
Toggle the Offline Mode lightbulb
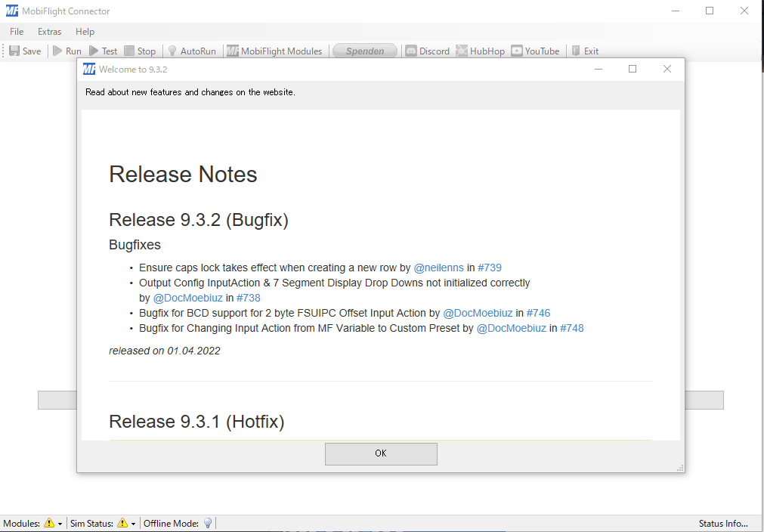click(208, 523)
